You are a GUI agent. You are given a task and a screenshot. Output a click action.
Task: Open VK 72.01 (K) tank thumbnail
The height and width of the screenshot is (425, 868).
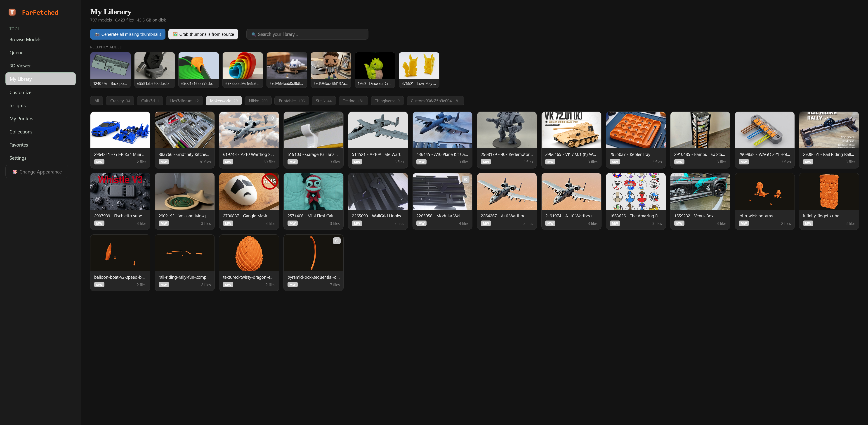pyautogui.click(x=571, y=130)
